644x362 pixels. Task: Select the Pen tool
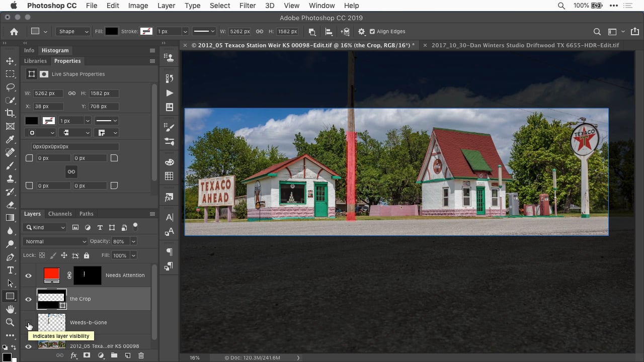10,257
